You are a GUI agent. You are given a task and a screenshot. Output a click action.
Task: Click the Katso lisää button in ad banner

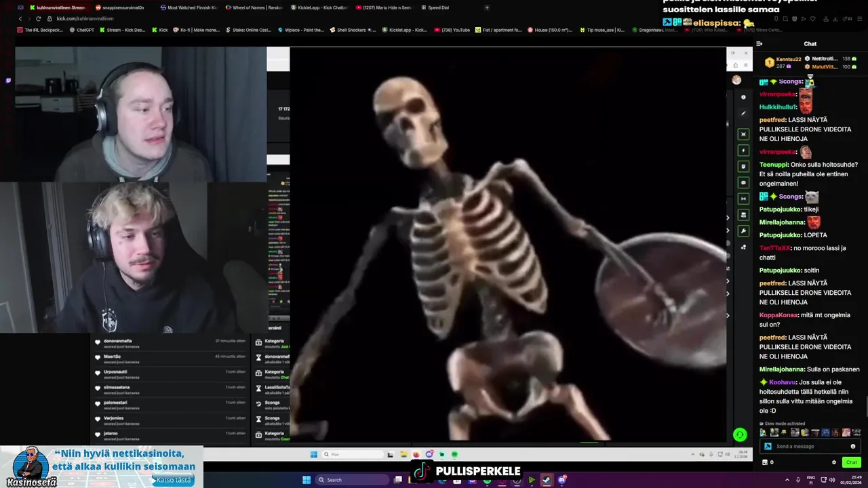tap(174, 480)
